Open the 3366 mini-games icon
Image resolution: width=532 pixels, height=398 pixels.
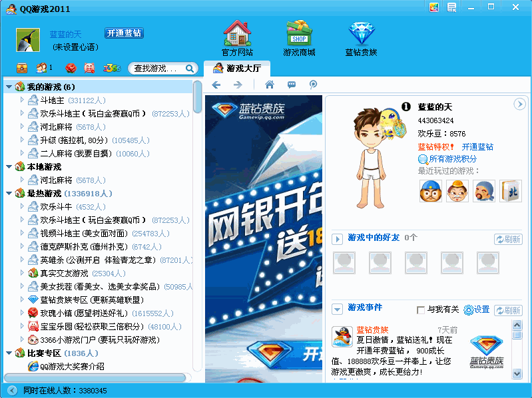[112, 68]
